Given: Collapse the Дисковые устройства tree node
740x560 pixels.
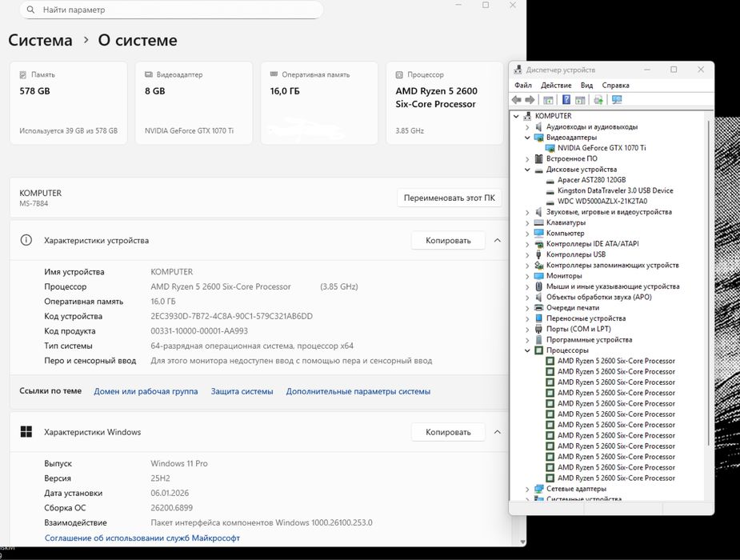Looking at the screenshot, I should tap(527, 170).
